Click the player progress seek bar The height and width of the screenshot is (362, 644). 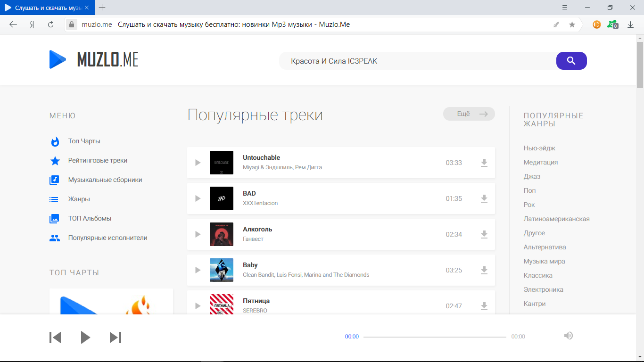coord(435,337)
